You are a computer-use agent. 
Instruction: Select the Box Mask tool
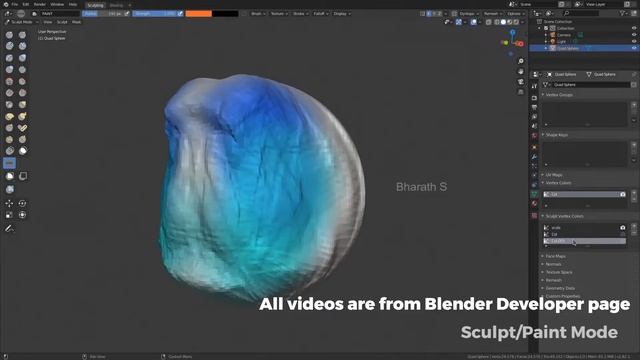click(9, 176)
